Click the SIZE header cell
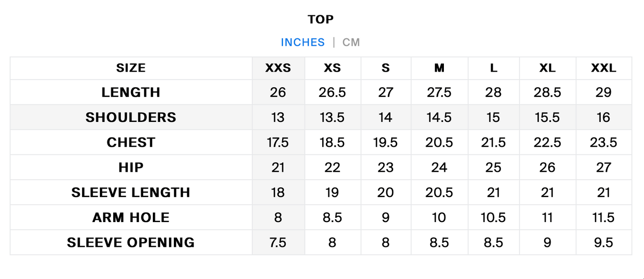The image size is (644, 279). [131, 68]
